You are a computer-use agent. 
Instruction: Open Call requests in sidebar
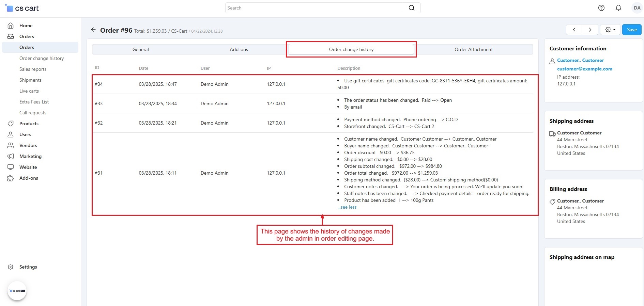[x=33, y=113]
